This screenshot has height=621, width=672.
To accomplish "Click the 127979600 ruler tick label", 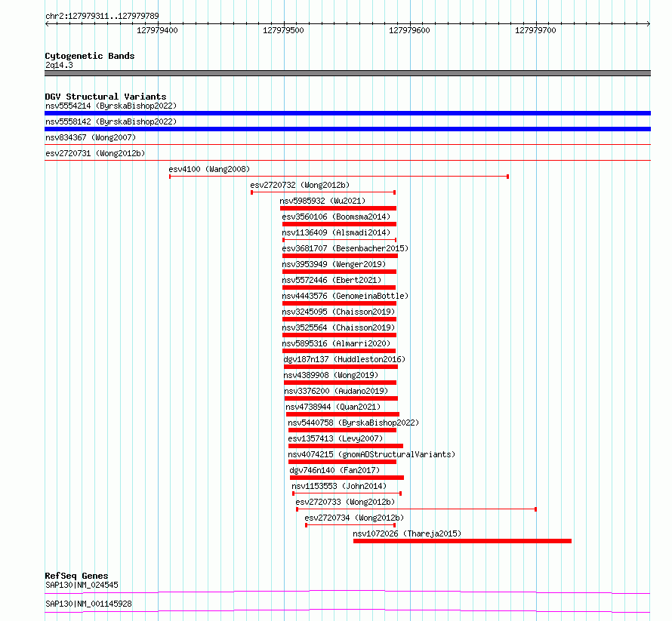I will [409, 30].
